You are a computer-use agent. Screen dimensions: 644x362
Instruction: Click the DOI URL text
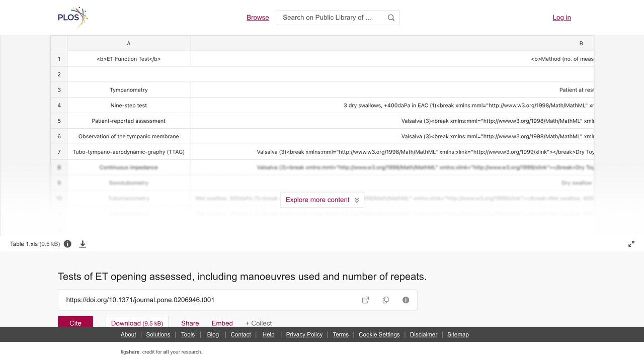pyautogui.click(x=140, y=300)
